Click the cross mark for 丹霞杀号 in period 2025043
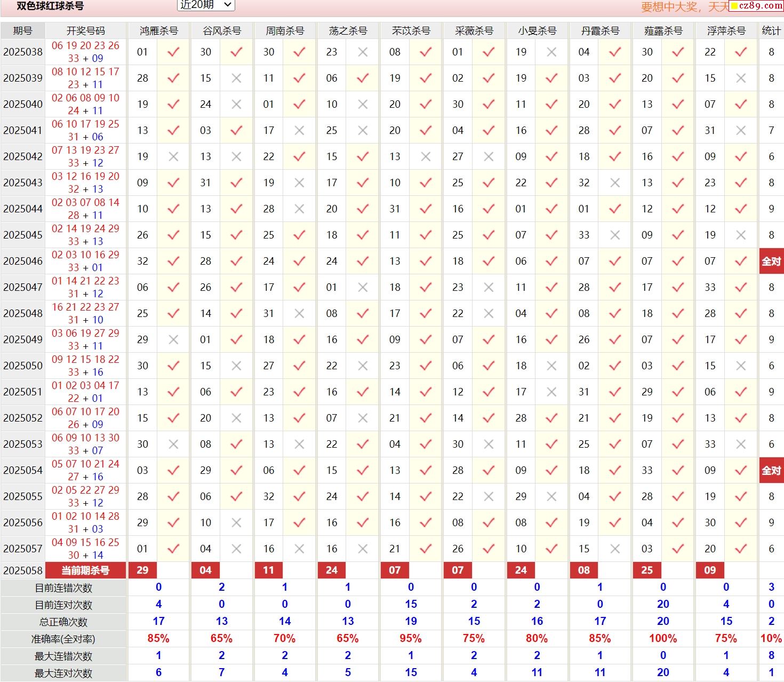The height and width of the screenshot is (682, 784). (x=615, y=183)
